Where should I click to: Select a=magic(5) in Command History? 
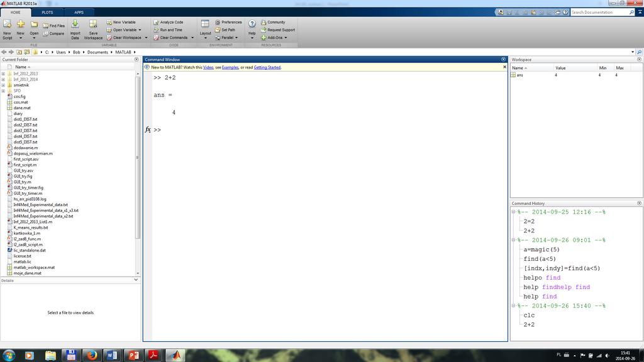(541, 250)
